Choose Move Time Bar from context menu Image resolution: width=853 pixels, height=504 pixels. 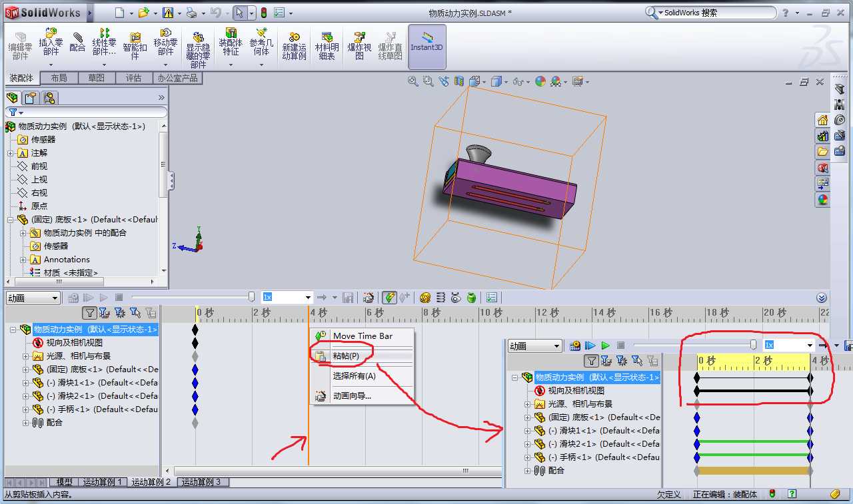pyautogui.click(x=363, y=336)
